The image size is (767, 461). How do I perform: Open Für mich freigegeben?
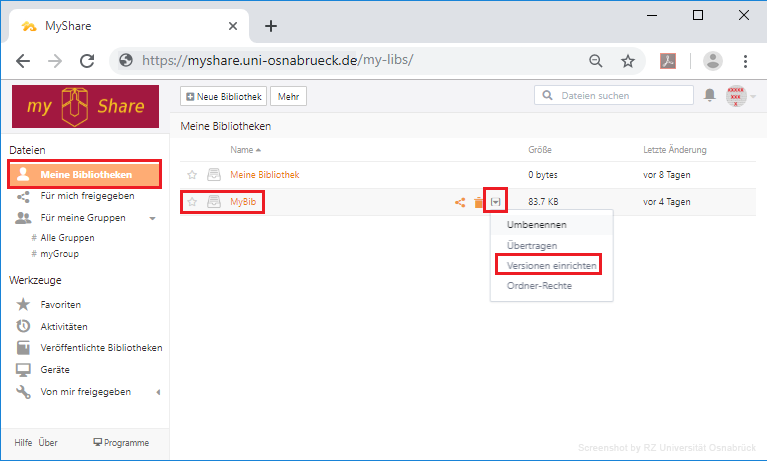87,196
